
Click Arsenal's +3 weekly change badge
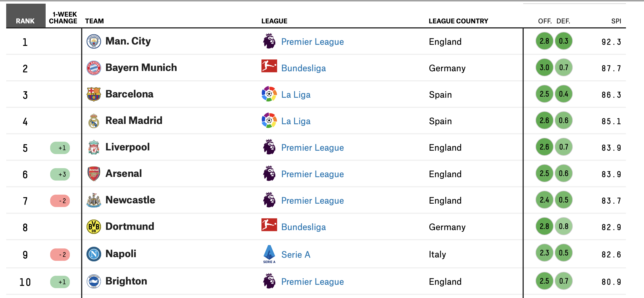60,174
